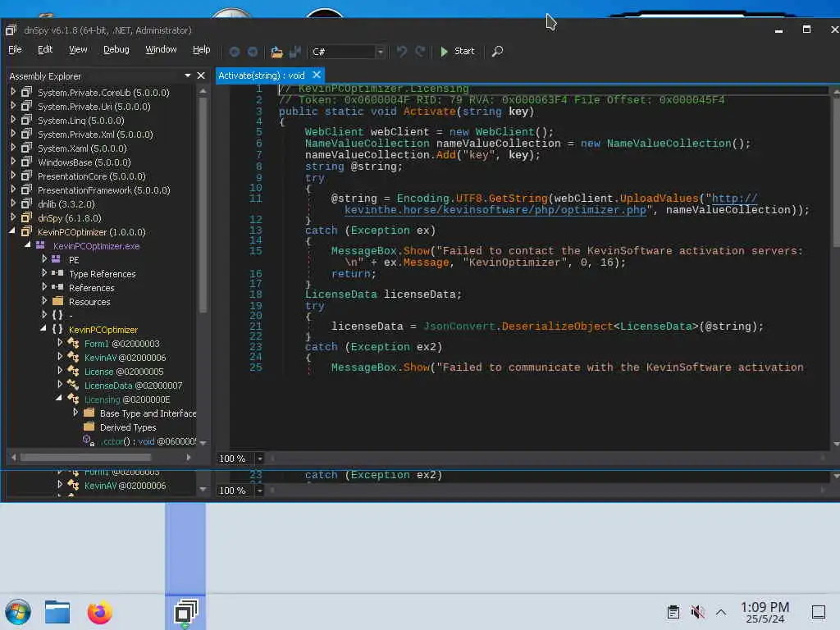
Task: Open the View menu
Action: pos(78,49)
